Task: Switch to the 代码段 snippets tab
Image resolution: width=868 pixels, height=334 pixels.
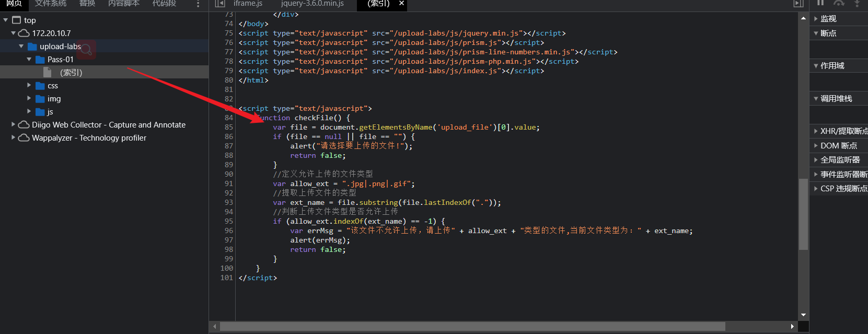Action: [164, 3]
